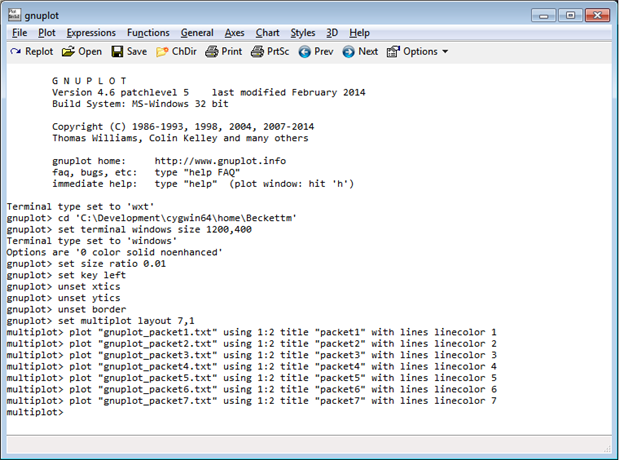Click the Open folder icon
The height and width of the screenshot is (460, 619).
(x=68, y=51)
